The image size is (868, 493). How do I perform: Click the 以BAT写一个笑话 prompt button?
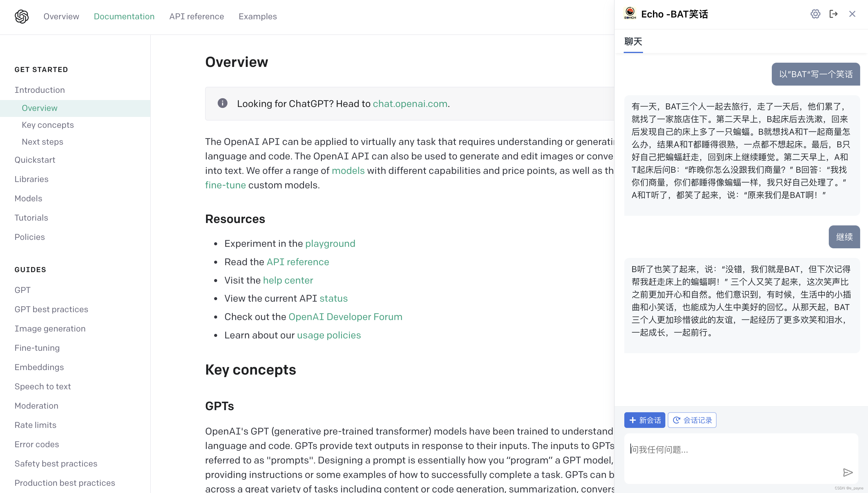tap(816, 74)
